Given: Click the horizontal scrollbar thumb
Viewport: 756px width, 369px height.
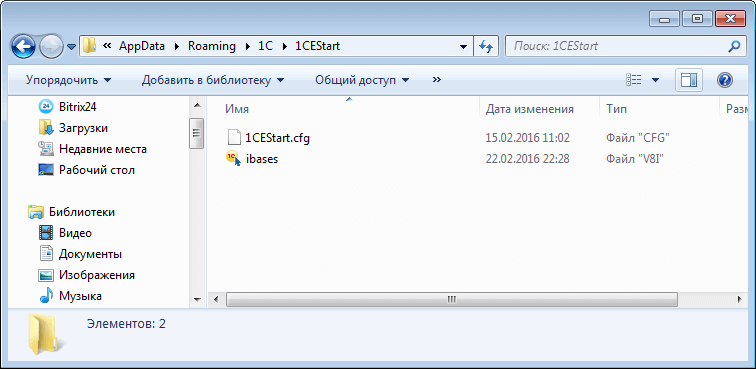Looking at the screenshot, I should click(x=451, y=299).
